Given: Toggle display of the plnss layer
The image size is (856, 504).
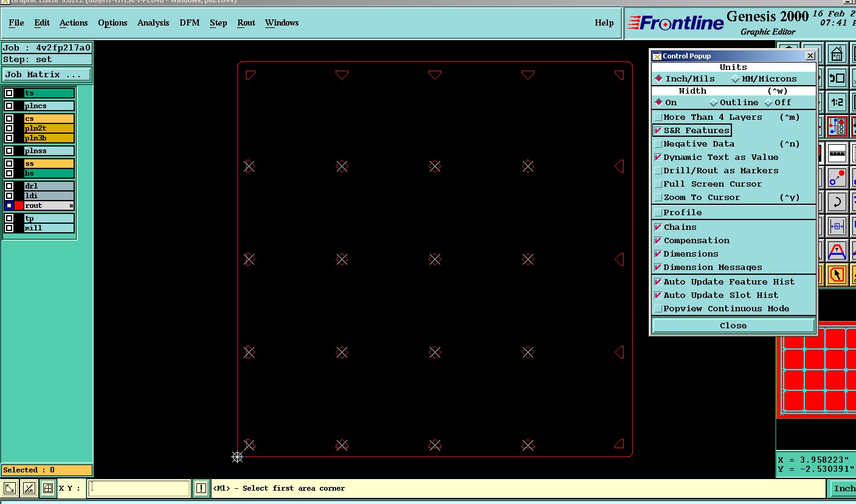Looking at the screenshot, I should (x=9, y=151).
